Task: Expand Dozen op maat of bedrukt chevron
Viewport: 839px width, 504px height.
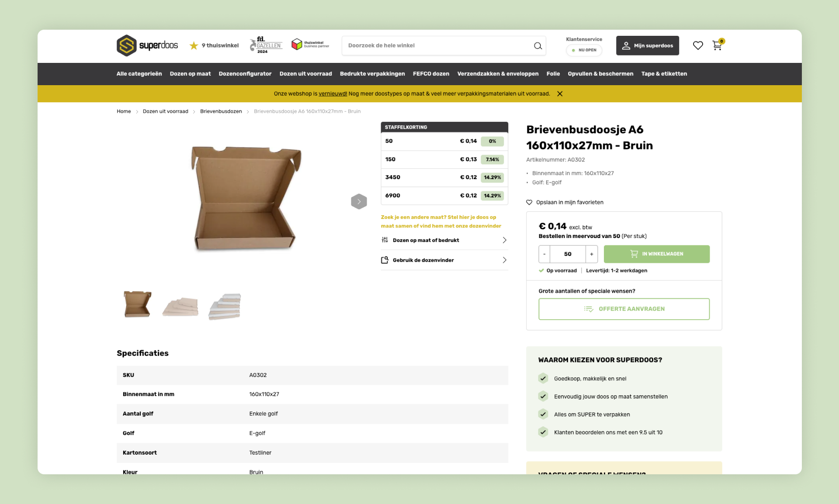Action: 504,240
